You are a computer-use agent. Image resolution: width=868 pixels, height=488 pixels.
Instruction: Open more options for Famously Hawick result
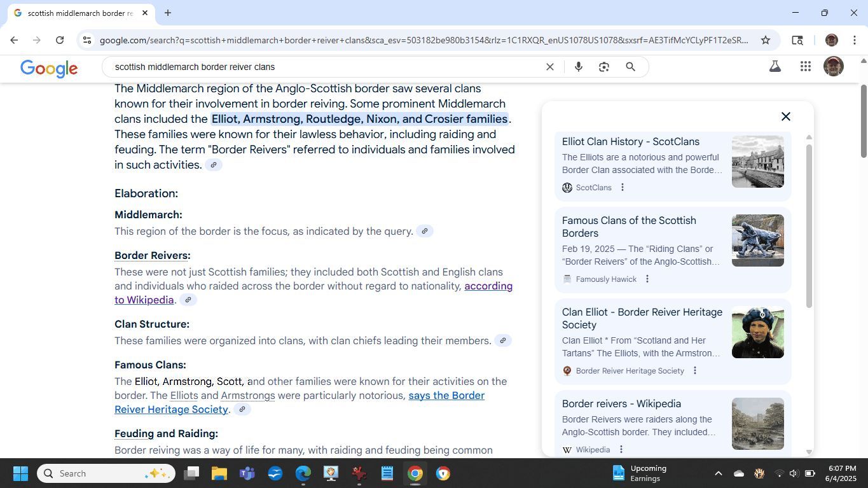(x=647, y=279)
